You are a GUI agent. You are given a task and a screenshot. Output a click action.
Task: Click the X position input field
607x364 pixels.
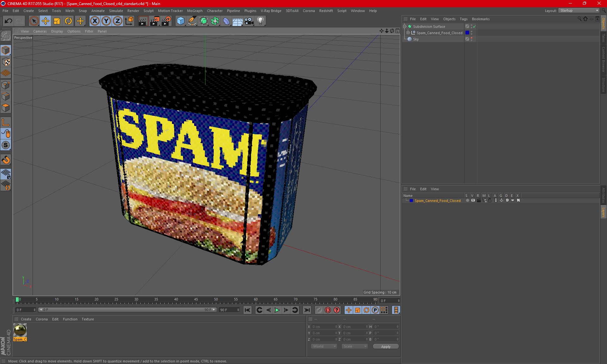tap(324, 327)
